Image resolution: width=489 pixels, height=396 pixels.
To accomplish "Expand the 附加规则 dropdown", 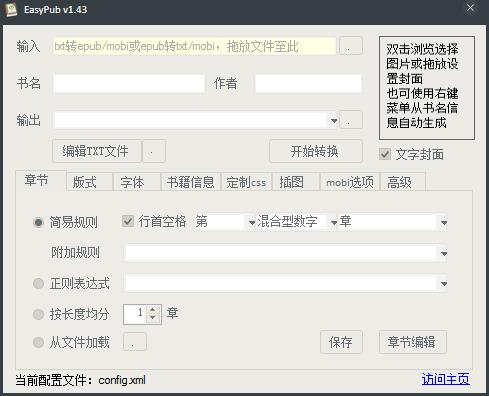I will point(444,254).
